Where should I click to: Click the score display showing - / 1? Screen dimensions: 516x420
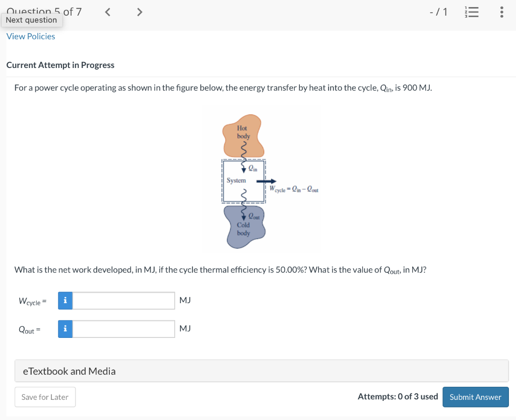[439, 12]
